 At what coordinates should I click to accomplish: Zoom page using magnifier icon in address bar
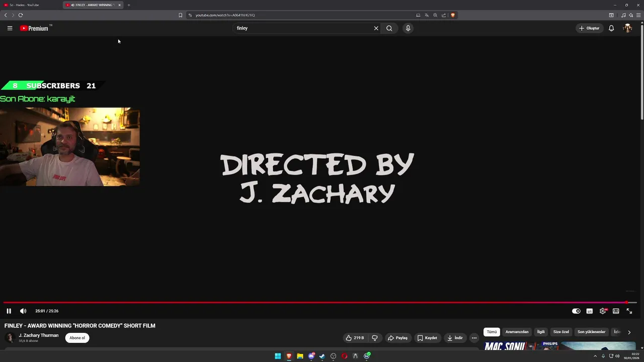coord(435,15)
